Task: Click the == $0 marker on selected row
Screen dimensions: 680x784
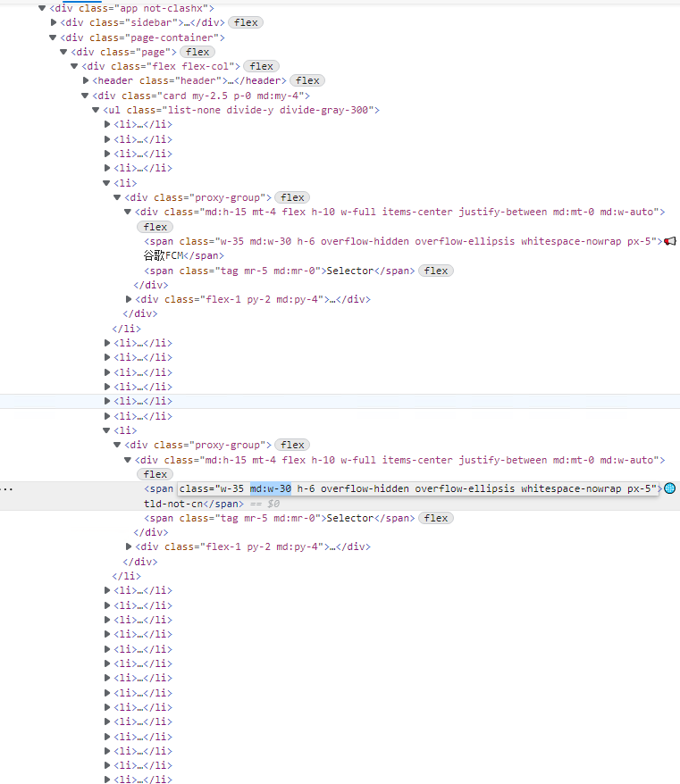Action: coord(264,504)
